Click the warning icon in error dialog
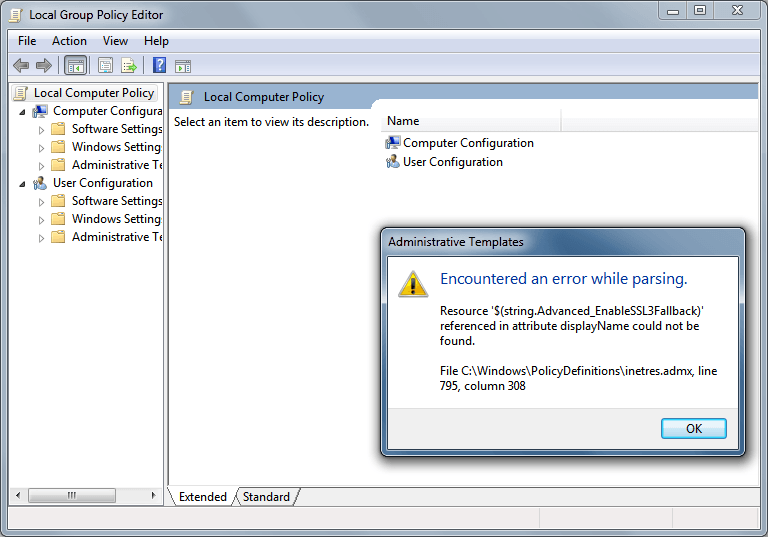This screenshot has width=768, height=537. (413, 284)
